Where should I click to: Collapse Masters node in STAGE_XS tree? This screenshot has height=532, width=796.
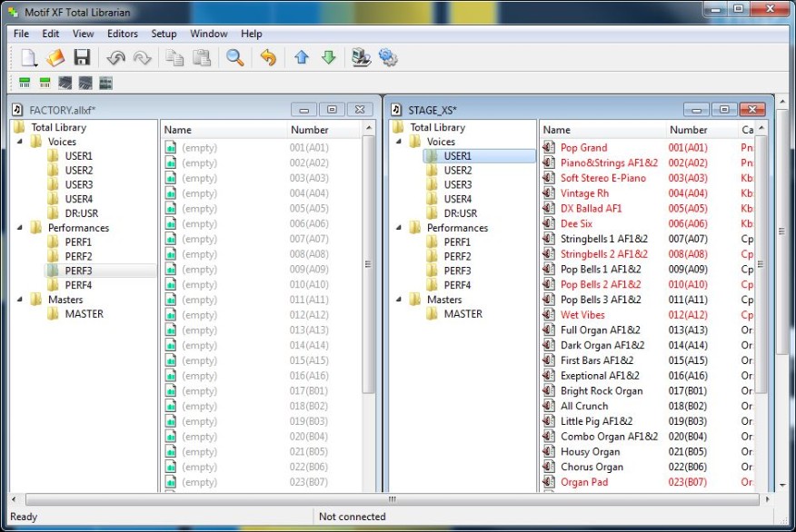coord(399,300)
